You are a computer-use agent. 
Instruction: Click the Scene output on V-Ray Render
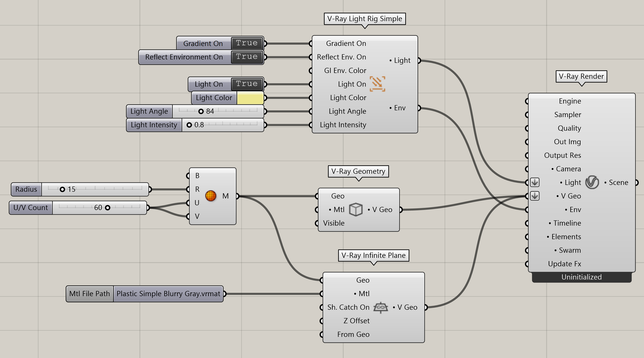616,182
